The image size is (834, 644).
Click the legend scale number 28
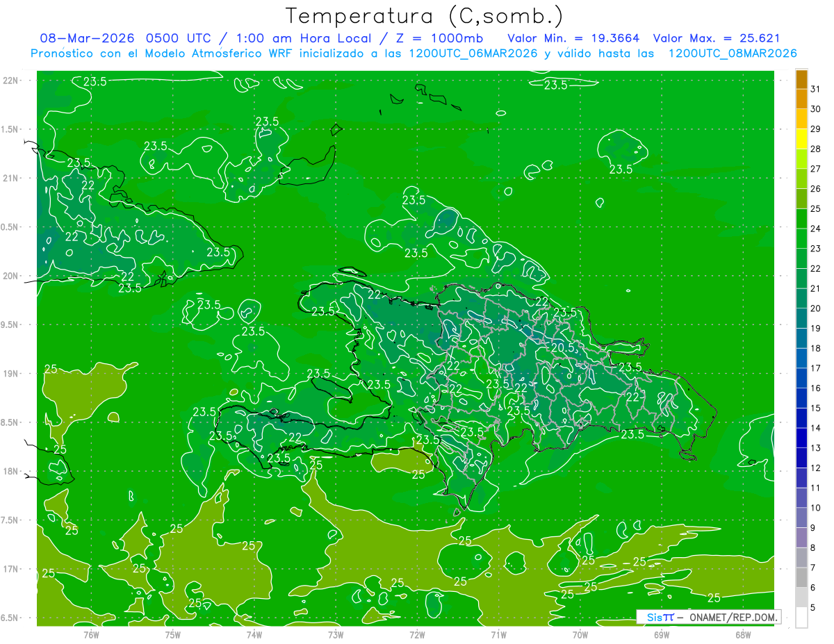click(x=816, y=149)
